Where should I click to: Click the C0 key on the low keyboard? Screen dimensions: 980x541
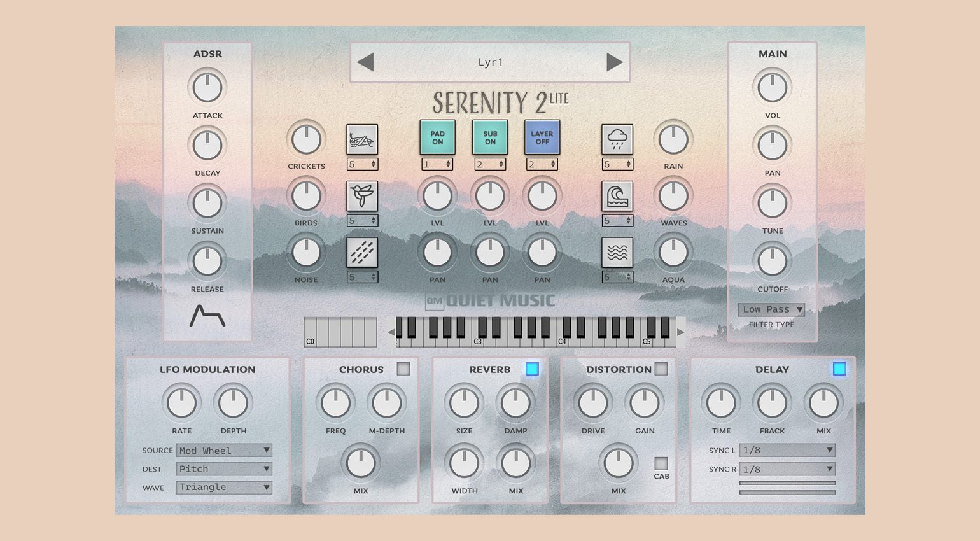pyautogui.click(x=310, y=332)
